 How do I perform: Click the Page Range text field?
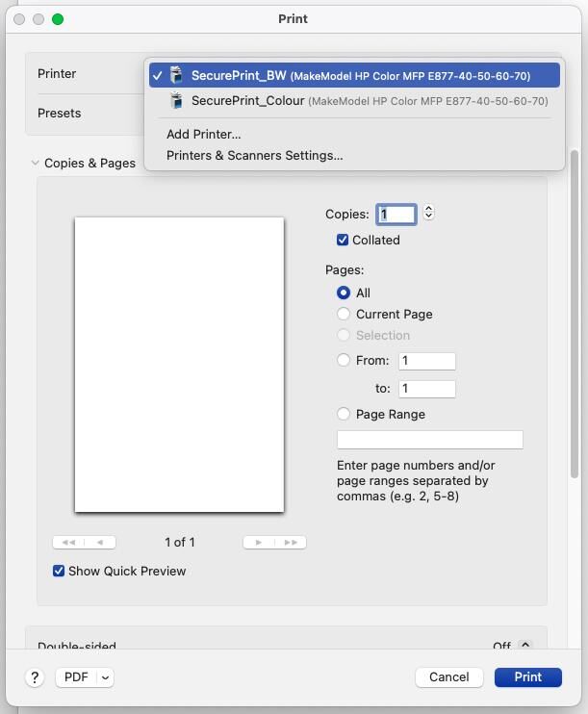[x=430, y=440]
